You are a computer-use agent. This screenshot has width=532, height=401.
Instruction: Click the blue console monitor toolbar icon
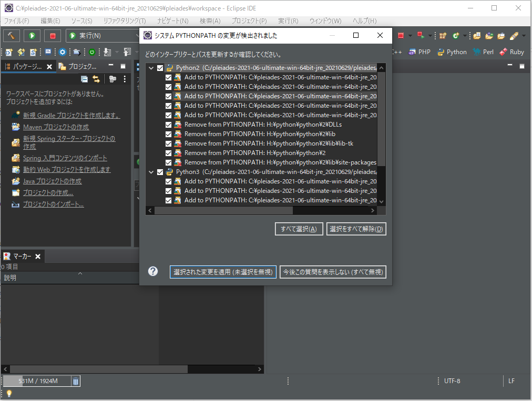point(48,52)
